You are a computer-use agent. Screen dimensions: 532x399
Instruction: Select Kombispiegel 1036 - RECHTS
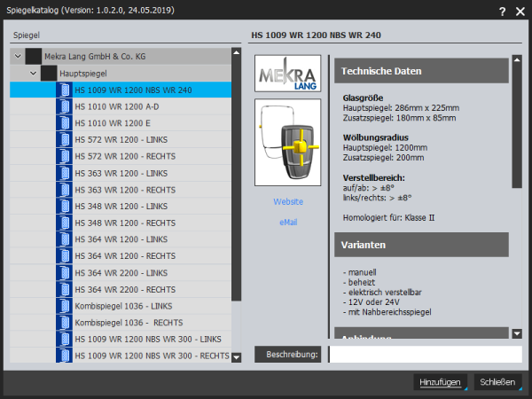point(121,323)
